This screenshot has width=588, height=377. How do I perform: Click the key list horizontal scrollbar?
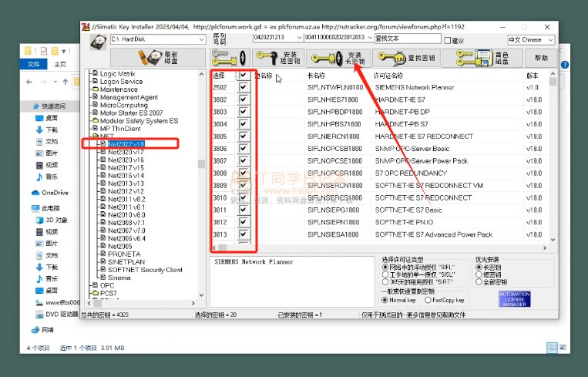(380, 247)
